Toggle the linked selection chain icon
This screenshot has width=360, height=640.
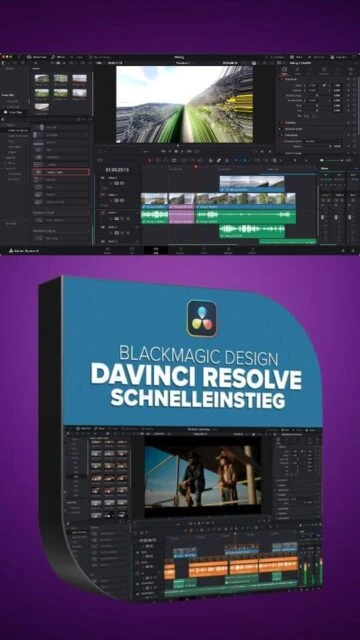[219, 160]
